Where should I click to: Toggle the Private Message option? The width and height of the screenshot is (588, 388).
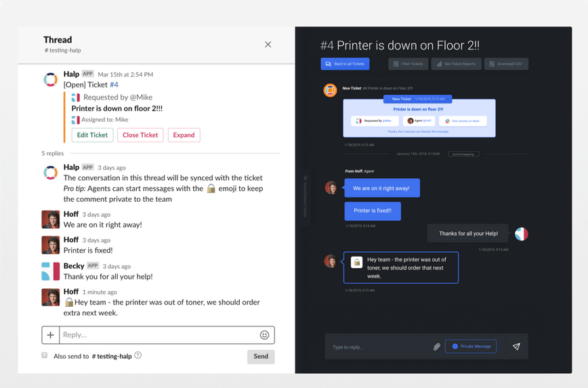471,347
